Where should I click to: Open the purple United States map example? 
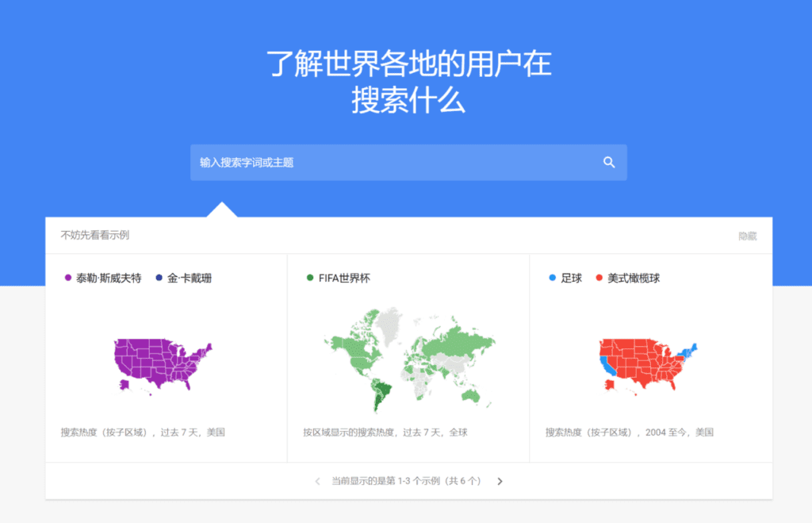coord(163,364)
